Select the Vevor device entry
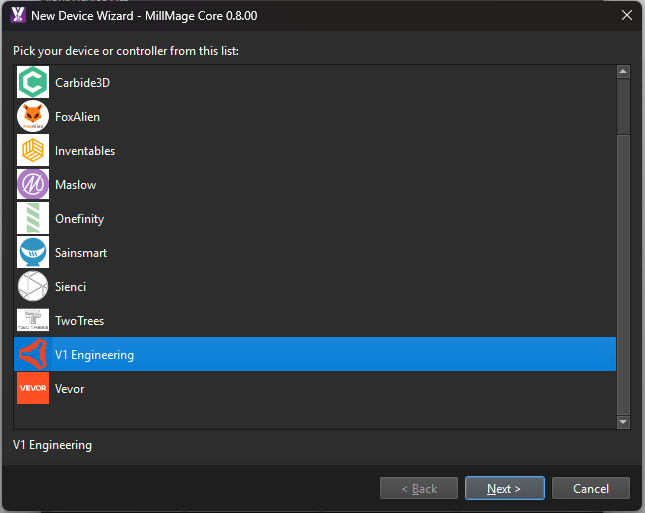Image resolution: width=645 pixels, height=513 pixels. point(70,389)
